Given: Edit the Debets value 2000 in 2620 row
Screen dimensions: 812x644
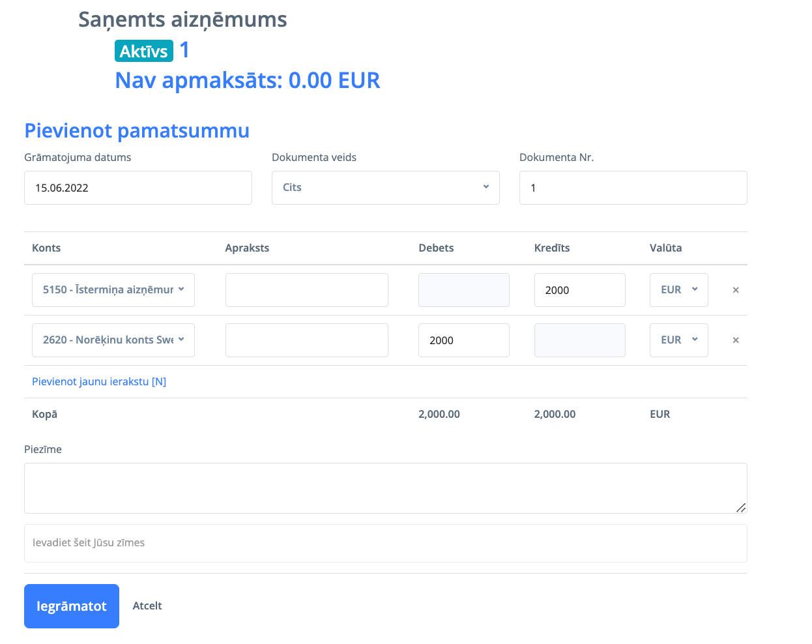Looking at the screenshot, I should click(x=464, y=340).
